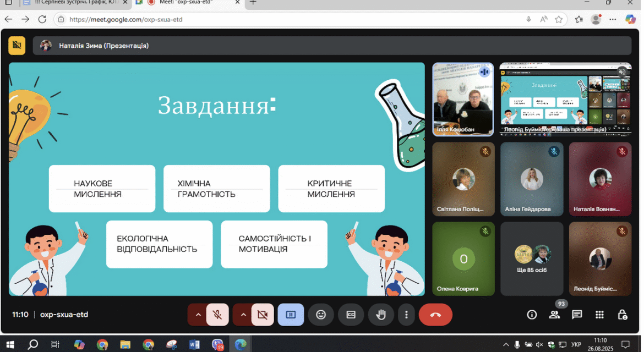The image size is (644, 352).
Task: Open the three-dot more options menu
Action: click(406, 315)
